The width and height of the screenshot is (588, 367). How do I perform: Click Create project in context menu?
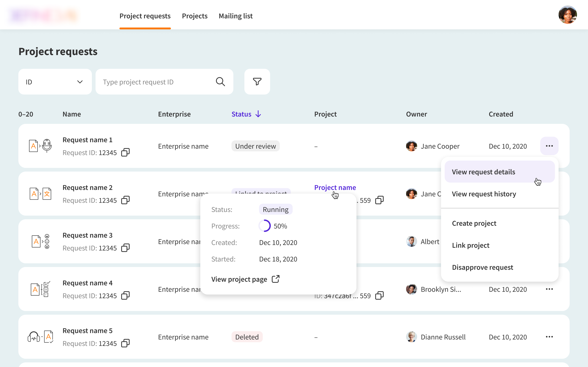click(x=474, y=223)
